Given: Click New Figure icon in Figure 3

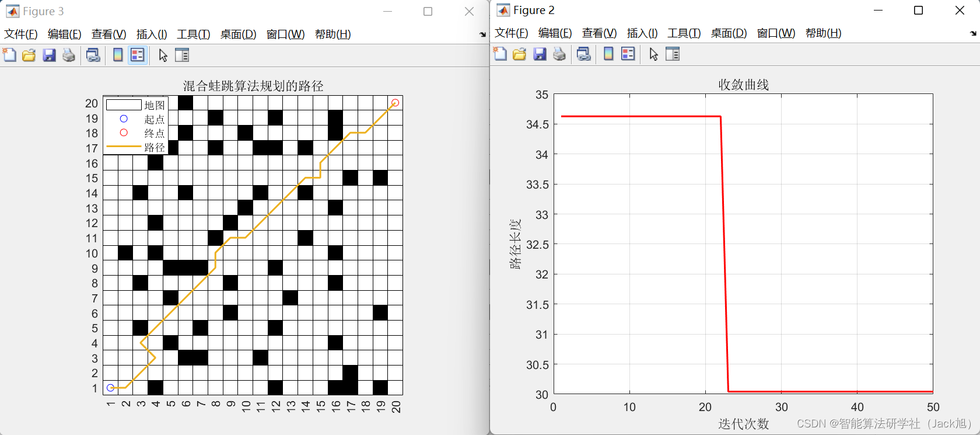Looking at the screenshot, I should (9, 55).
